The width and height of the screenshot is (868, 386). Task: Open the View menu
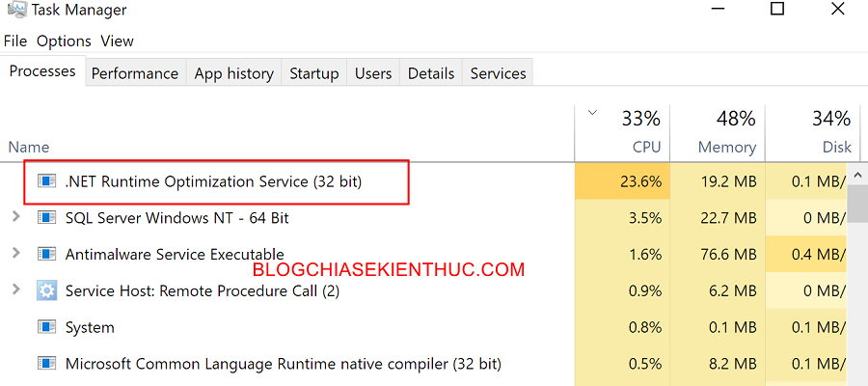click(118, 41)
